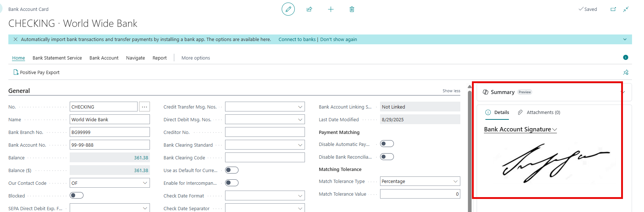Click the Creditor No. field
Viewport: 644px width, 212px height.
[x=265, y=132]
